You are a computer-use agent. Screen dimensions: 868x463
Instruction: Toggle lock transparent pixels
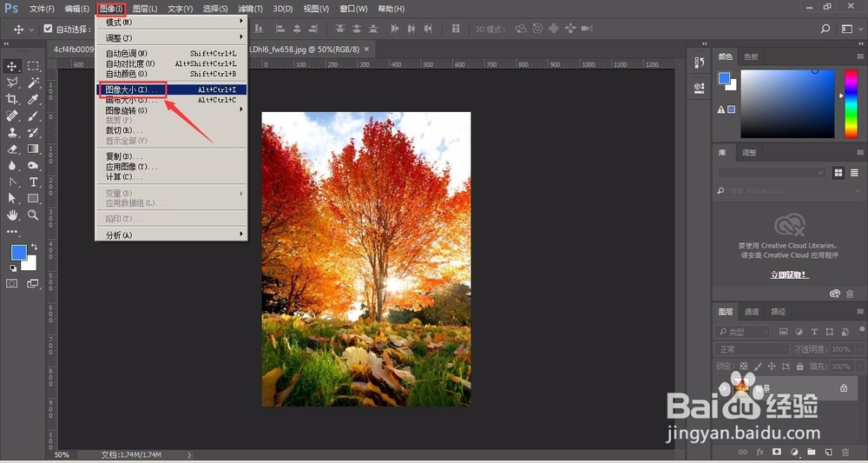744,366
